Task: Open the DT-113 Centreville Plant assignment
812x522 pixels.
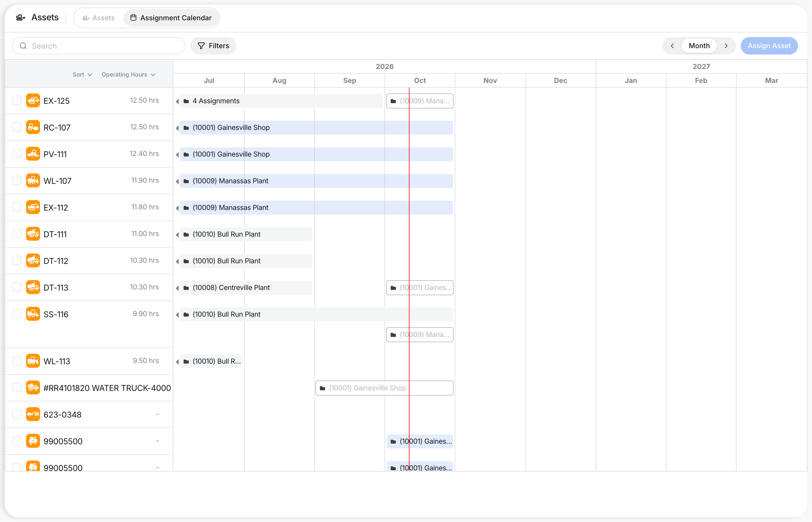Action: 246,288
